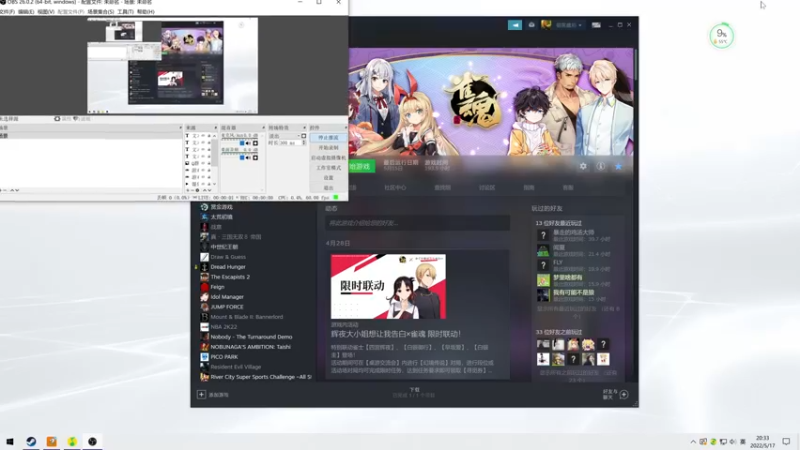The width and height of the screenshot is (800, 450).
Task: Click green 开始游戏 play button
Action: click(361, 166)
